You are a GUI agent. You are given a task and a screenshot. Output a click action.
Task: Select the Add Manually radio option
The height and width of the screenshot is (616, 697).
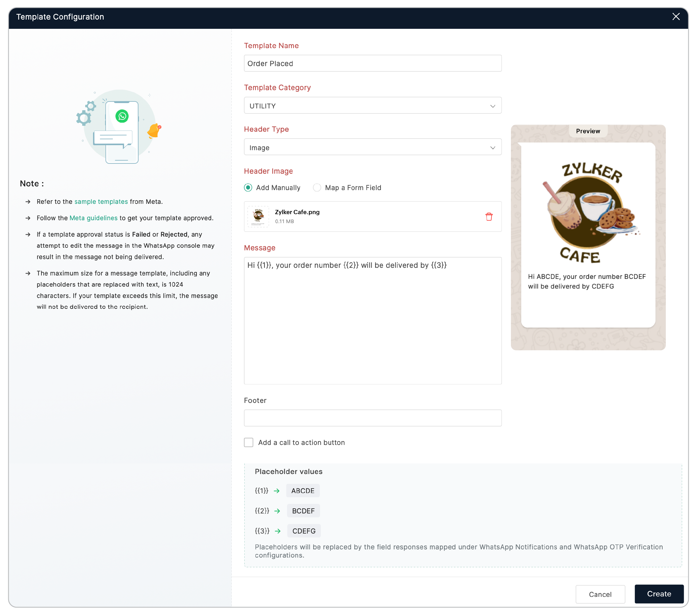pos(248,188)
